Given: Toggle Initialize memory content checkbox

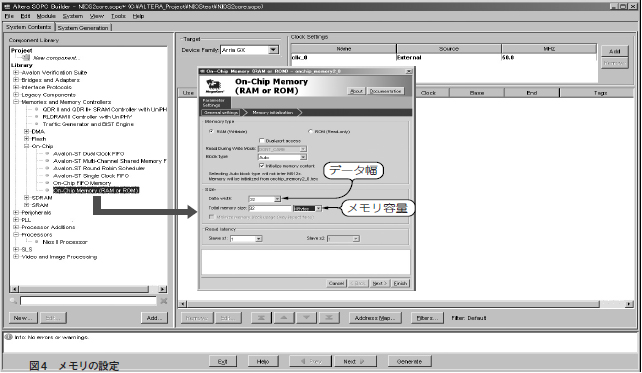Looking at the screenshot, I should 262,165.
